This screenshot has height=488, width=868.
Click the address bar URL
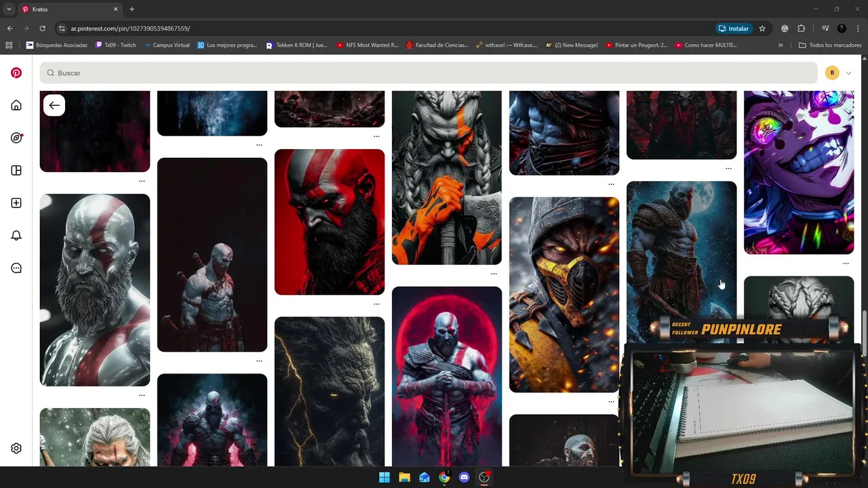130,28
